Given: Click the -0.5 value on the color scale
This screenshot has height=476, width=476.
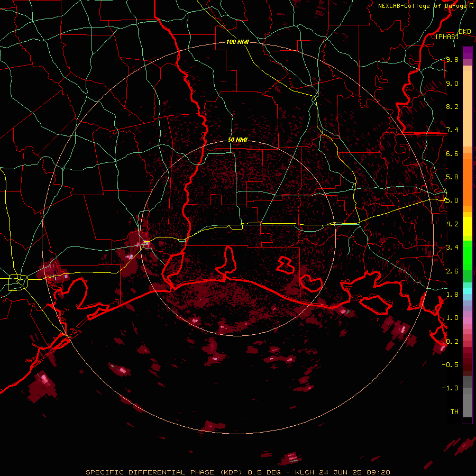Looking at the screenshot, I should 450,364.
